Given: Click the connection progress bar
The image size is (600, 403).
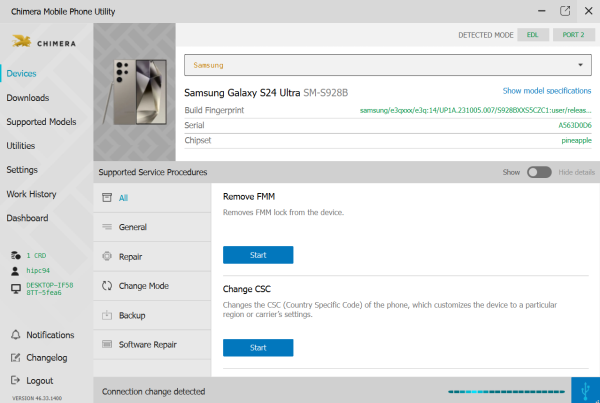Looking at the screenshot, I should pos(506,392).
